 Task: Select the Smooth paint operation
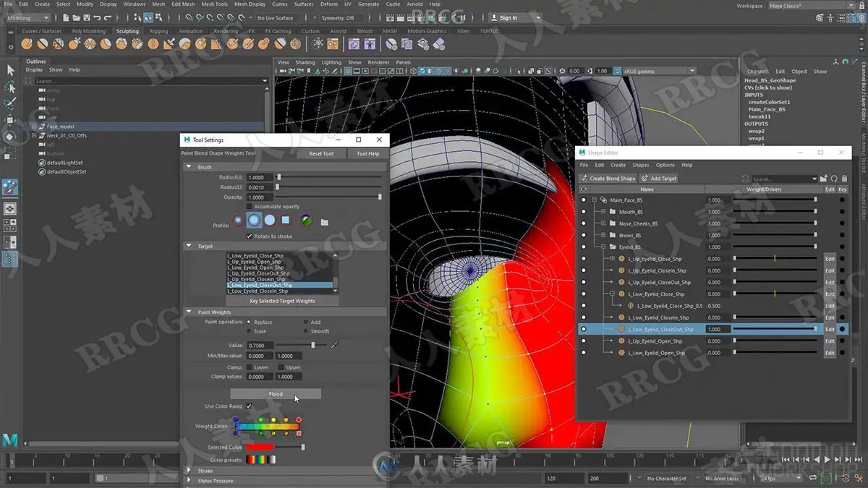tap(305, 331)
